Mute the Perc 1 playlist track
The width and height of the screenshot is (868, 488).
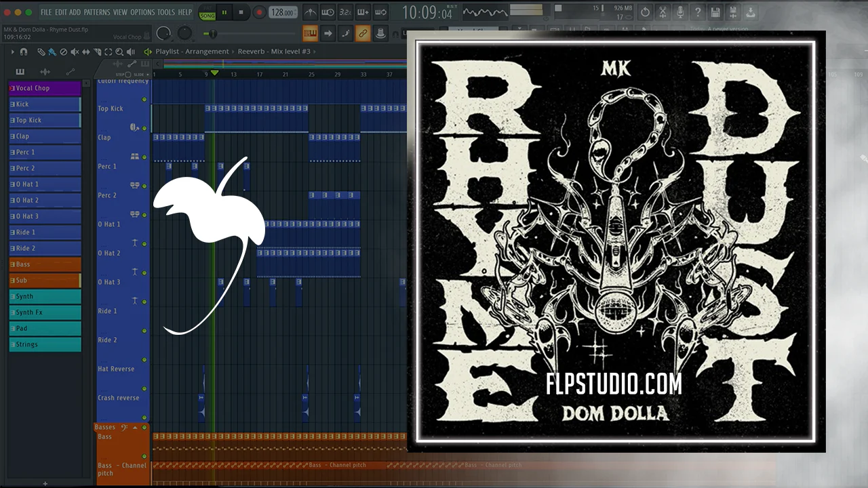[x=144, y=186]
